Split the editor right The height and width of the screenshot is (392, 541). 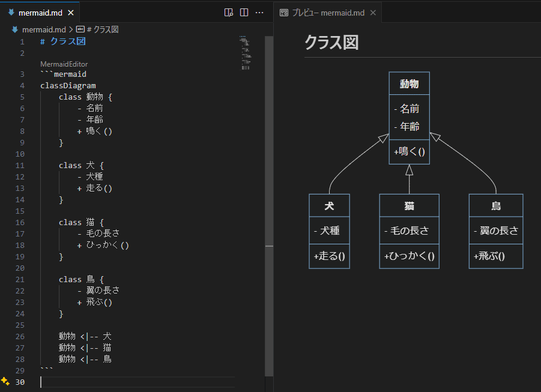coord(244,13)
